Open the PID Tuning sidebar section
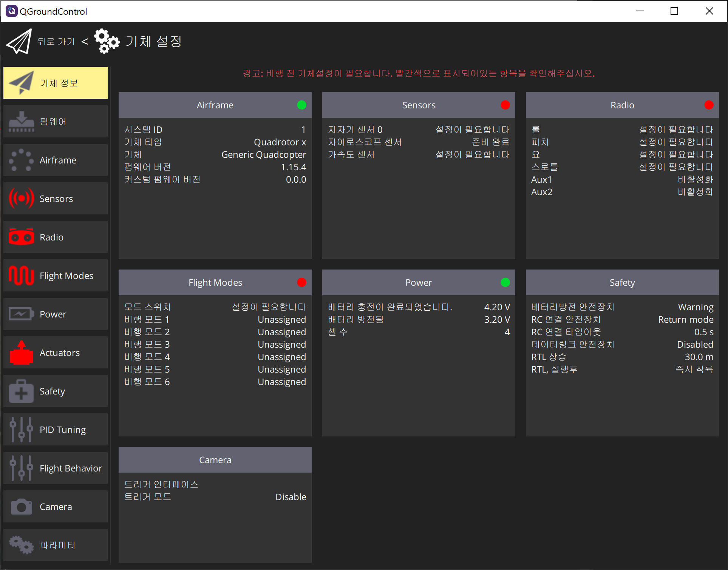 [56, 430]
